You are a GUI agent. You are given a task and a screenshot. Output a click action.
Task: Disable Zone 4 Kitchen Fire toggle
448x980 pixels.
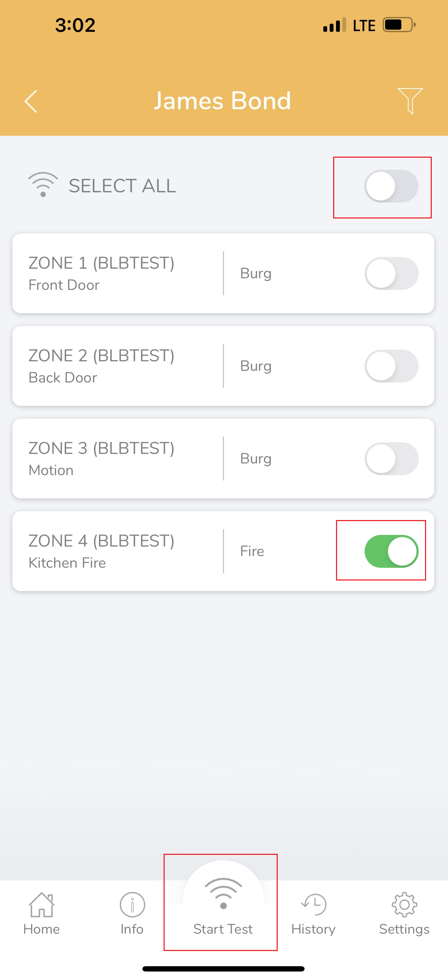click(x=391, y=551)
